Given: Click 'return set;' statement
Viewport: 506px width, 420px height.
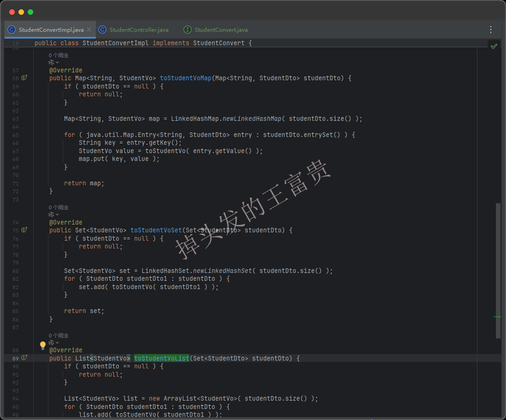Looking at the screenshot, I should click(x=84, y=311).
